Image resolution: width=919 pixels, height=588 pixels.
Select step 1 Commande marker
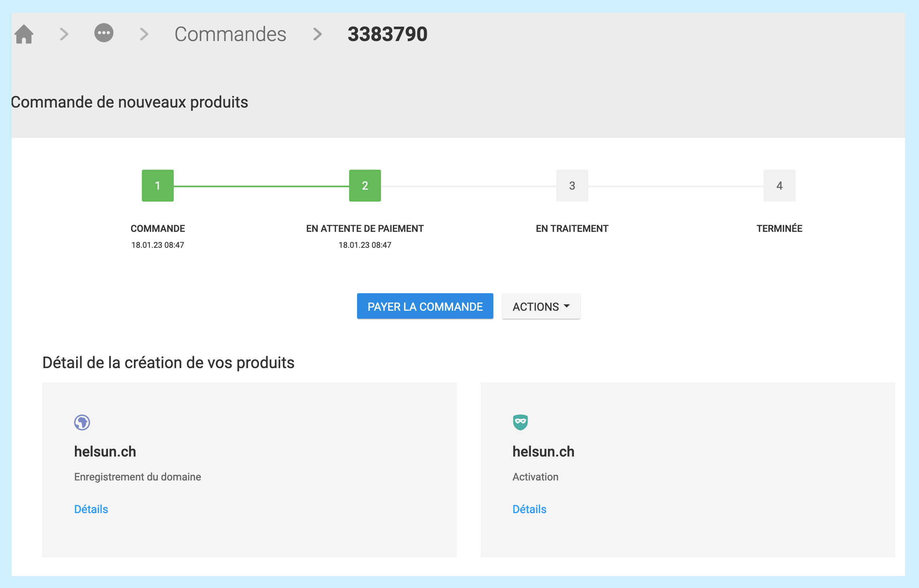(158, 186)
